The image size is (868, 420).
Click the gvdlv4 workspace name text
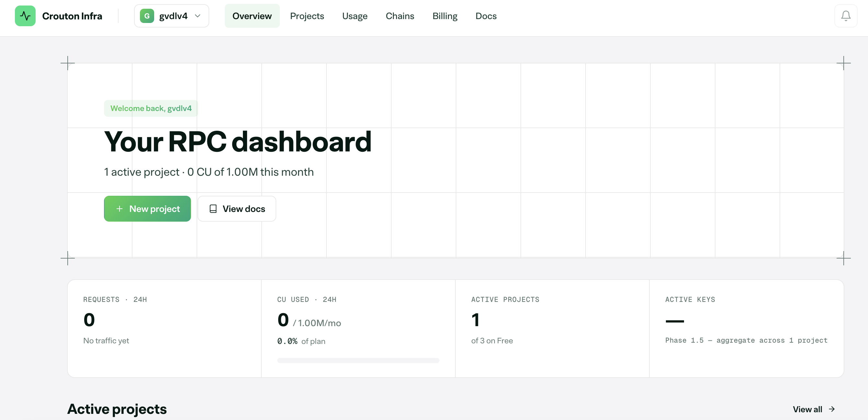click(173, 16)
